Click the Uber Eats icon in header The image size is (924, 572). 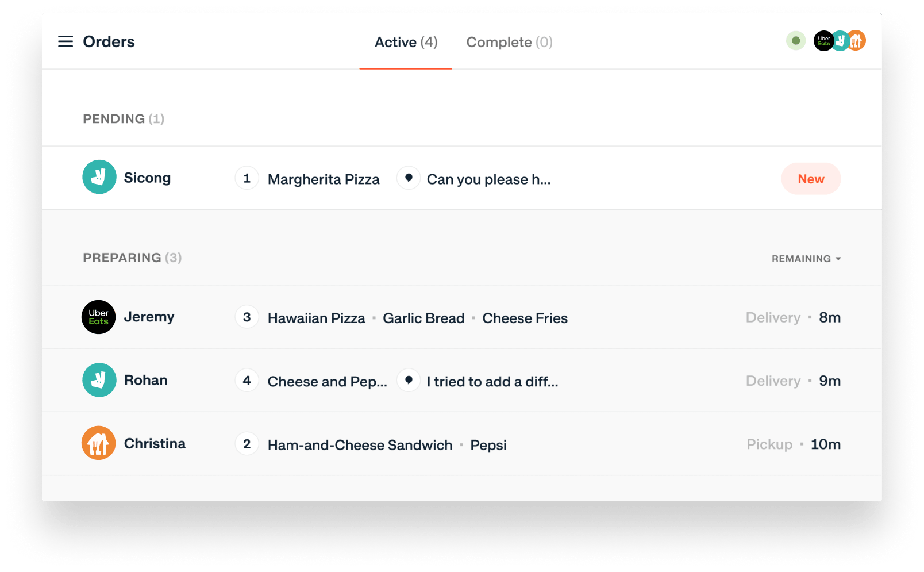[823, 41]
